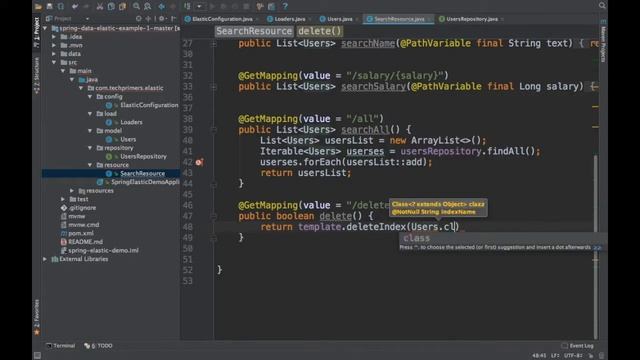Click the Stop toolbar icon
The height and width of the screenshot is (360, 640).
pos(246,6)
